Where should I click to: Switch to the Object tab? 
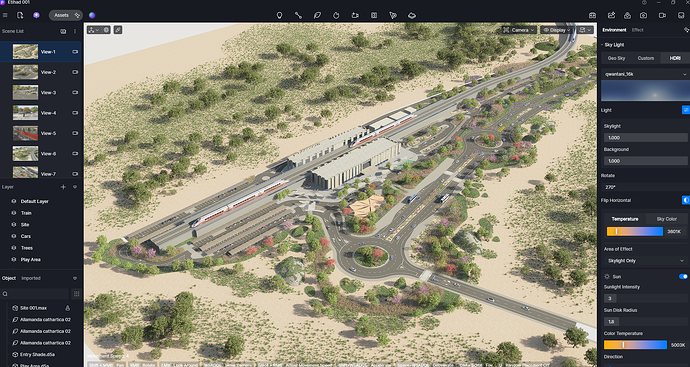pos(9,278)
